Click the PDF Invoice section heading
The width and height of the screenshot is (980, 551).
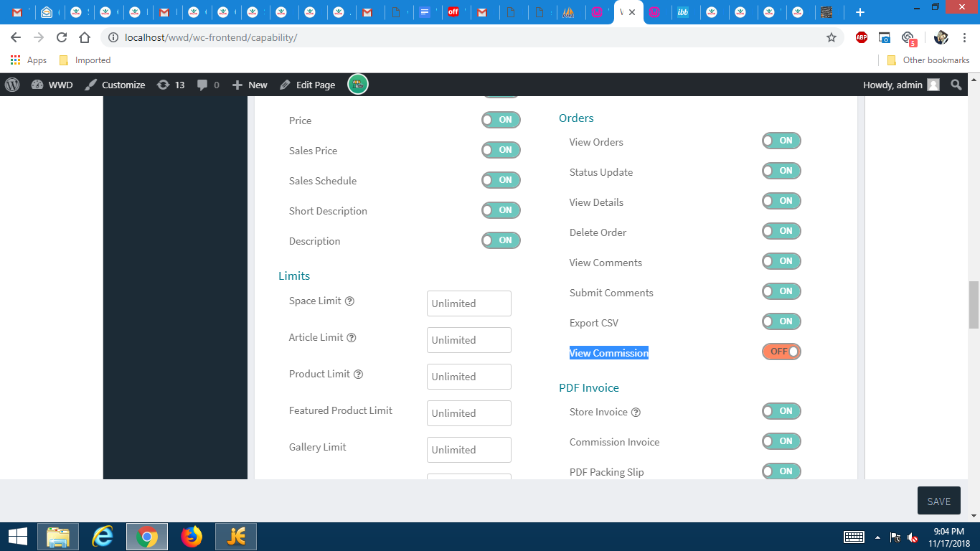coord(589,387)
